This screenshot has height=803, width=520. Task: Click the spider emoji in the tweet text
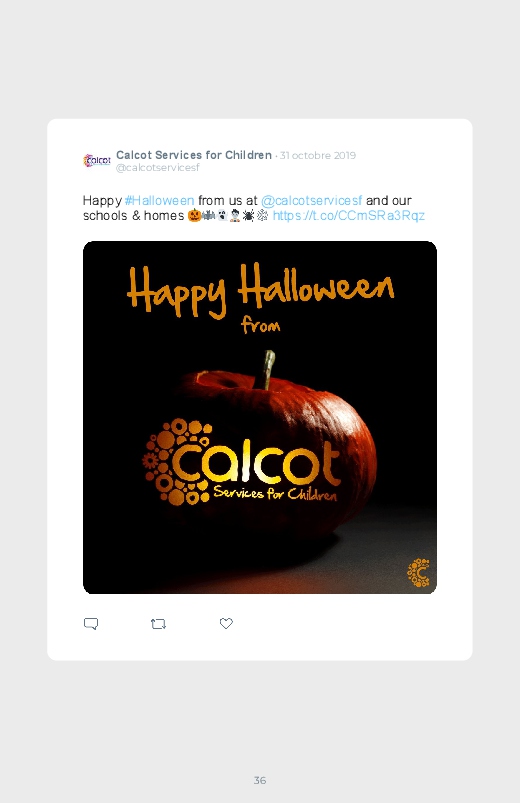[x=248, y=215]
